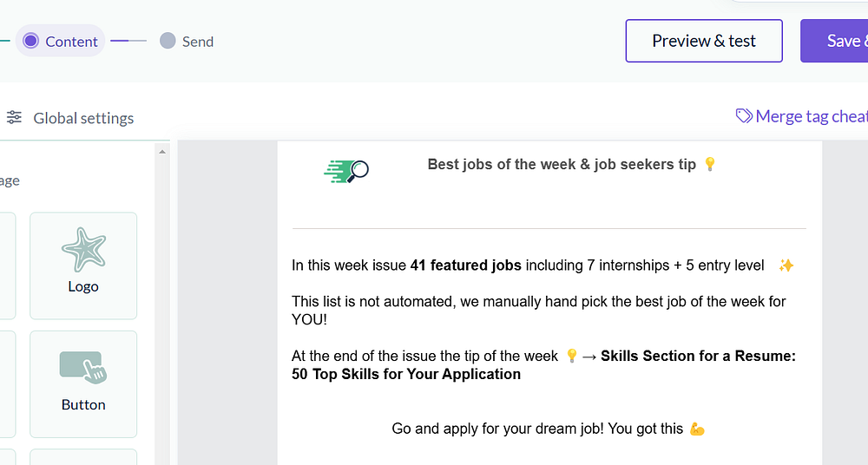Click the sparkles emoji after entry level
The width and height of the screenshot is (868, 465).
(786, 265)
